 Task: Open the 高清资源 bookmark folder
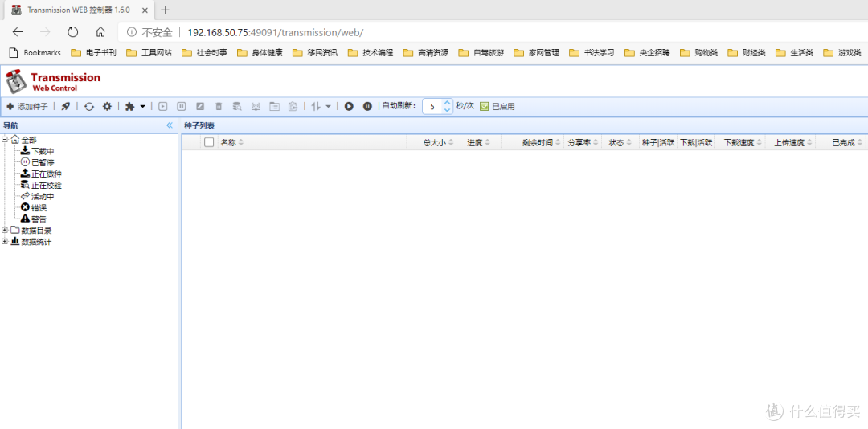426,53
